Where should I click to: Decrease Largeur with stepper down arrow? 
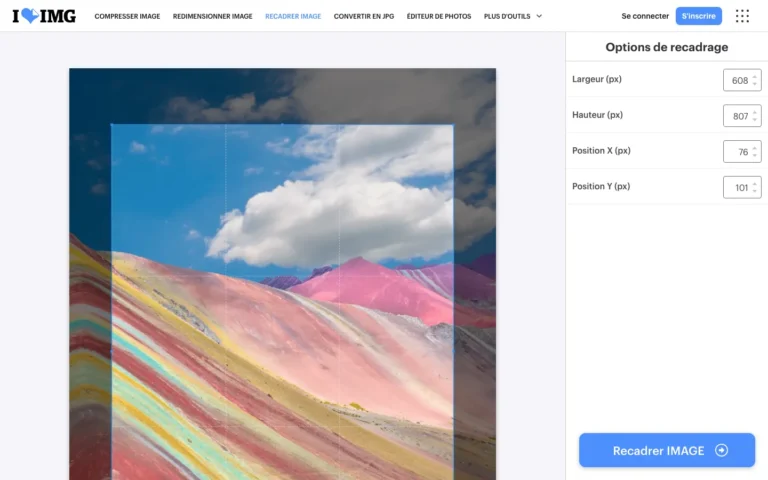click(755, 84)
